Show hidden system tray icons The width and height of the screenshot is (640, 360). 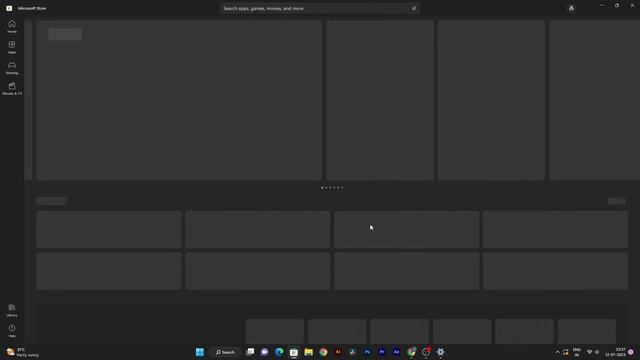pyautogui.click(x=557, y=352)
